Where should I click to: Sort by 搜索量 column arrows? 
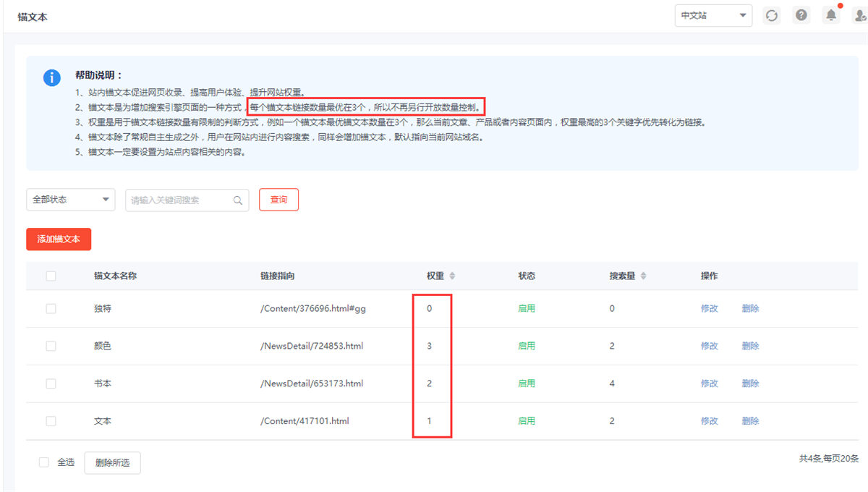click(x=643, y=276)
